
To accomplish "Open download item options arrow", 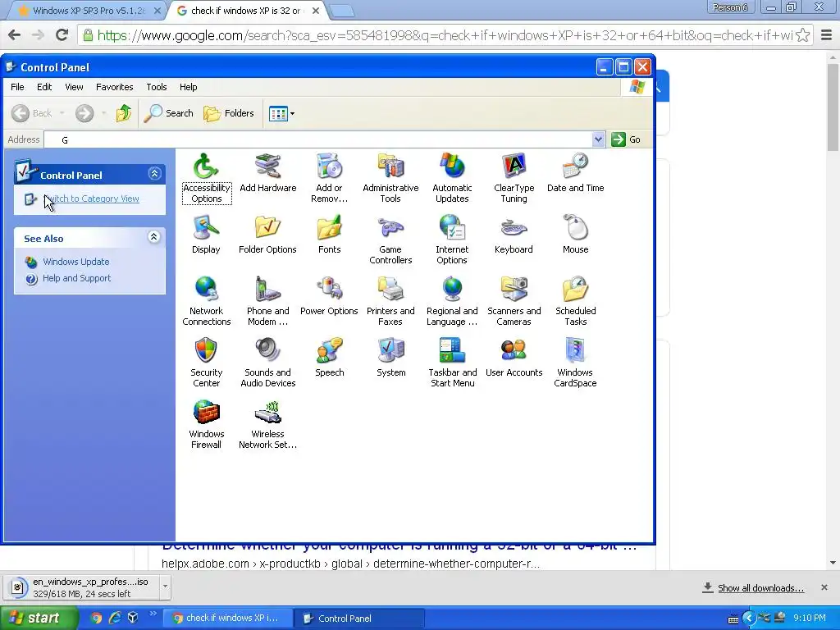I will point(165,587).
